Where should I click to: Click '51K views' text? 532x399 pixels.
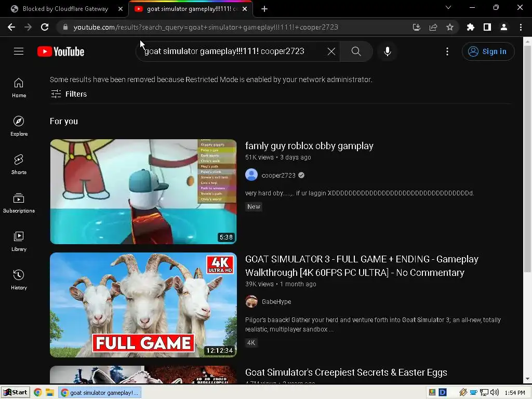[259, 157]
